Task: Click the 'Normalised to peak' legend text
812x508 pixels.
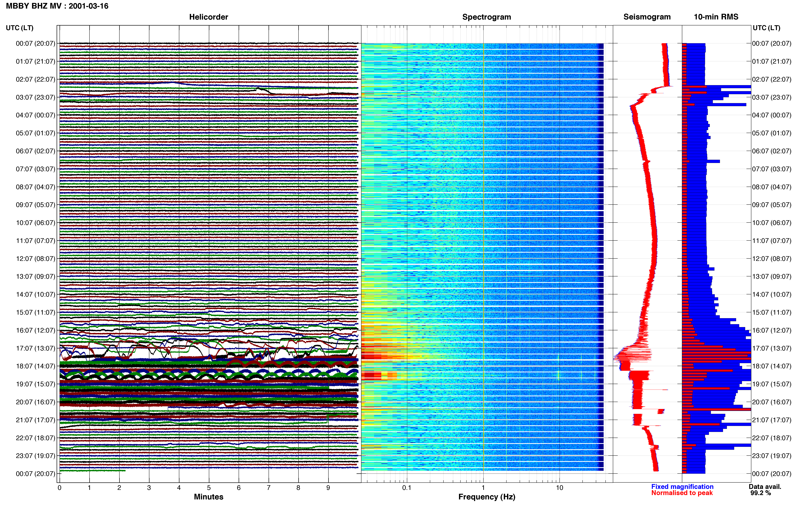Action: pos(682,493)
